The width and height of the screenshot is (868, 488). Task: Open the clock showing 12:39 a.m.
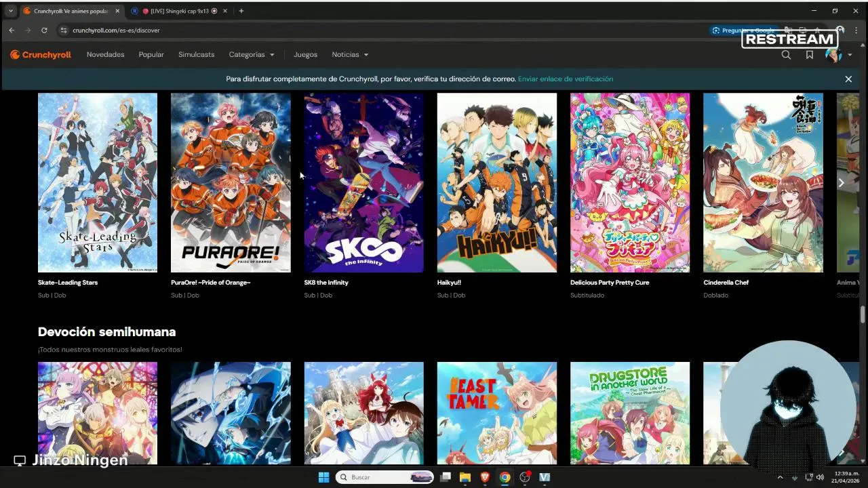click(847, 477)
